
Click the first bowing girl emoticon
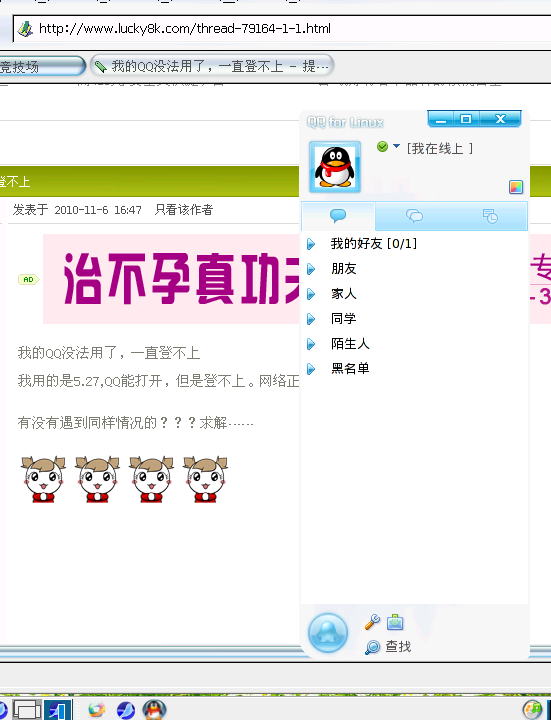[43, 479]
